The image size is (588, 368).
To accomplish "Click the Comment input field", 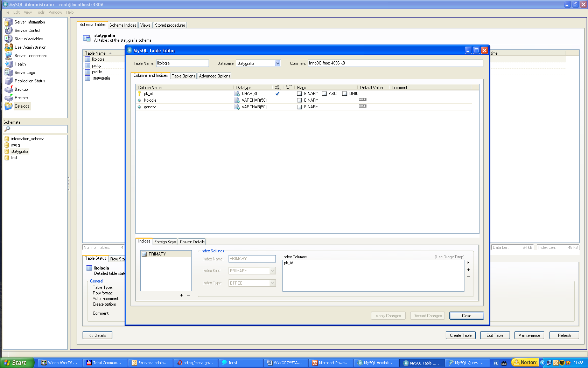I will (395, 63).
